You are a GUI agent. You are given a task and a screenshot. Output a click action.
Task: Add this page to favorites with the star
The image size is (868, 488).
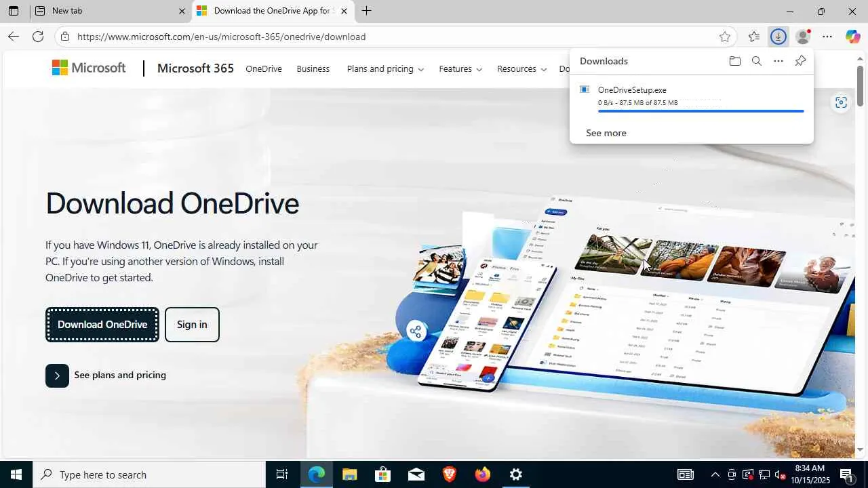click(725, 37)
